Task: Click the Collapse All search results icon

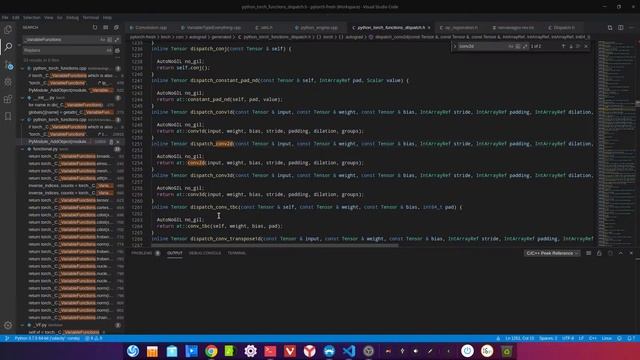Action: click(x=116, y=27)
